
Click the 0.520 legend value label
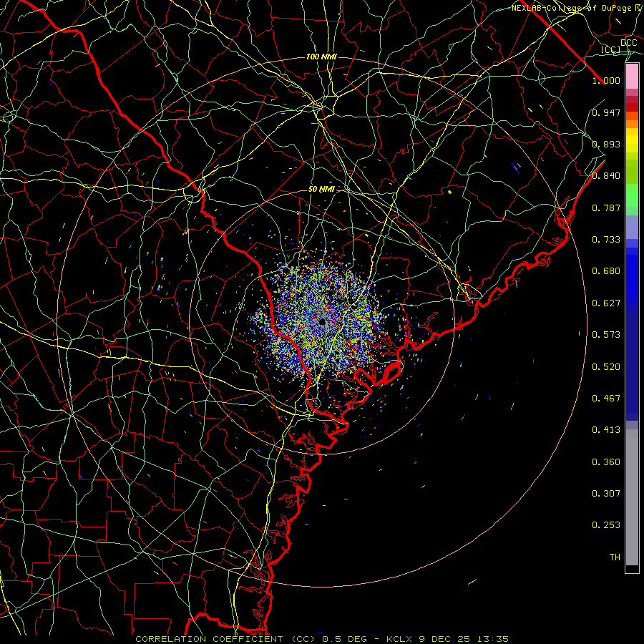(606, 367)
